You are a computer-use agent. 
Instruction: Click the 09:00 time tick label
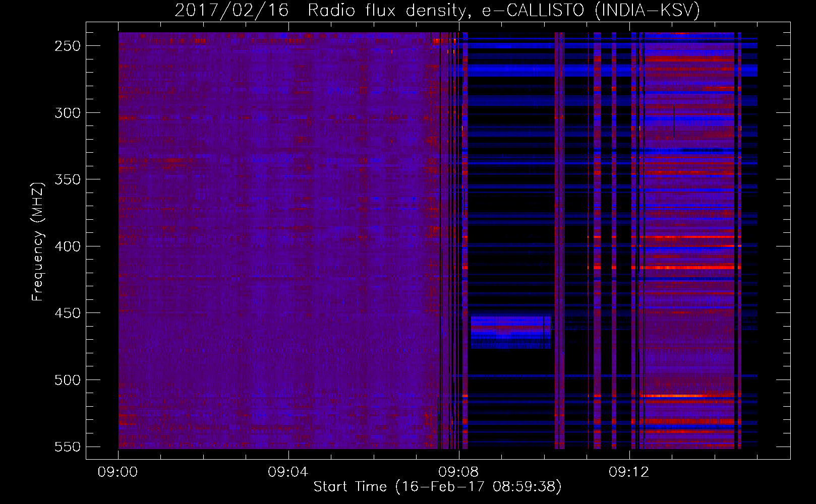[x=118, y=472]
